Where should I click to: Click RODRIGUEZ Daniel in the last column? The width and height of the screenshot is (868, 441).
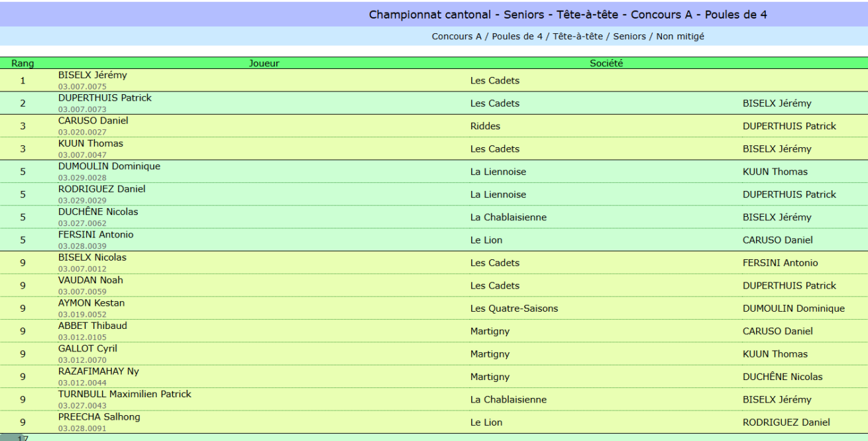(x=786, y=422)
